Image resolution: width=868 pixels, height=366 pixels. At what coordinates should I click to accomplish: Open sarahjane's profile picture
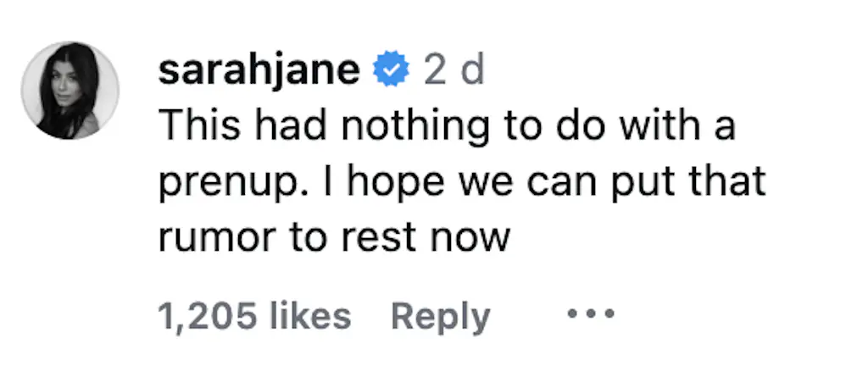click(70, 91)
